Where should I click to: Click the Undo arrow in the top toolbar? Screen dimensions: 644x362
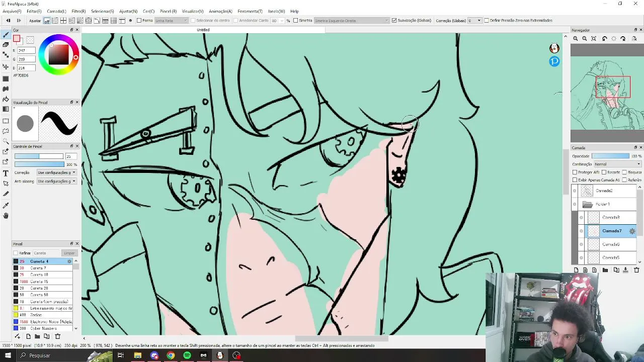[8, 21]
